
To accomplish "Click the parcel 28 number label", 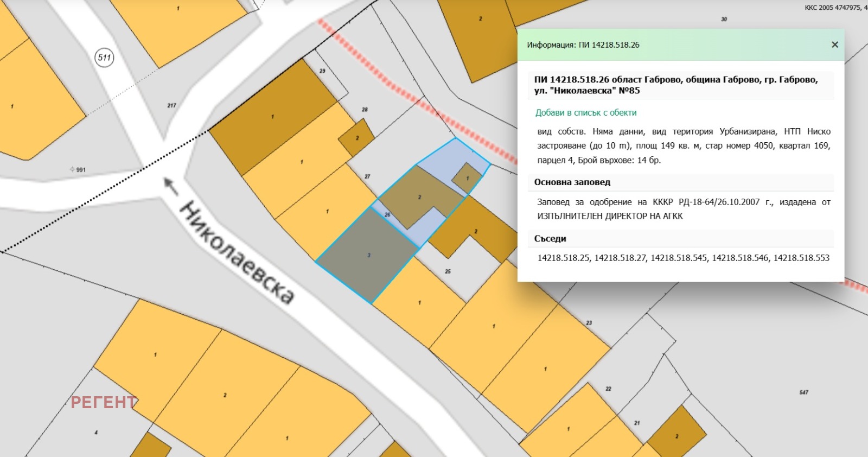I will pyautogui.click(x=365, y=110).
